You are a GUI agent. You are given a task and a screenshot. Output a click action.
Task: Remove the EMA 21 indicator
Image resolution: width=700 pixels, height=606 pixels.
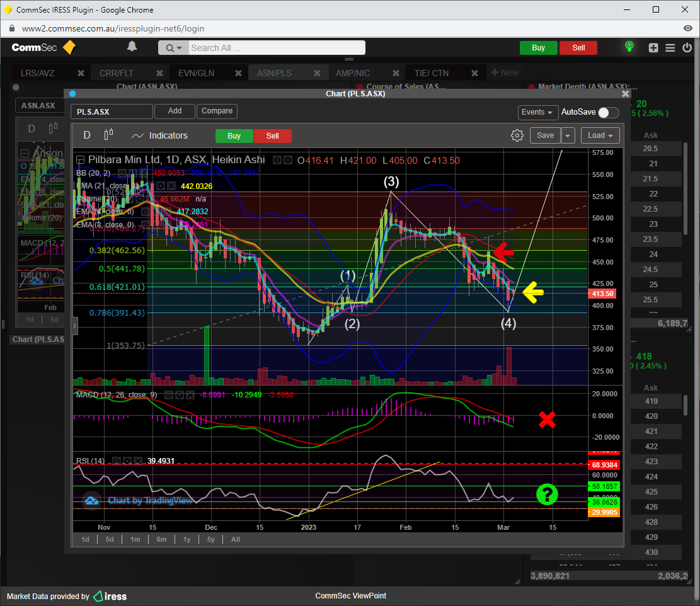(x=171, y=186)
